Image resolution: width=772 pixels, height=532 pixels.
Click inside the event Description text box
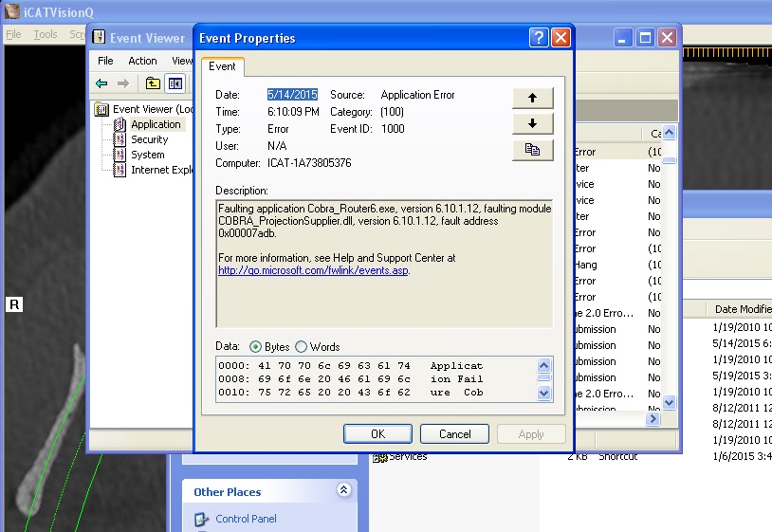tap(384, 264)
